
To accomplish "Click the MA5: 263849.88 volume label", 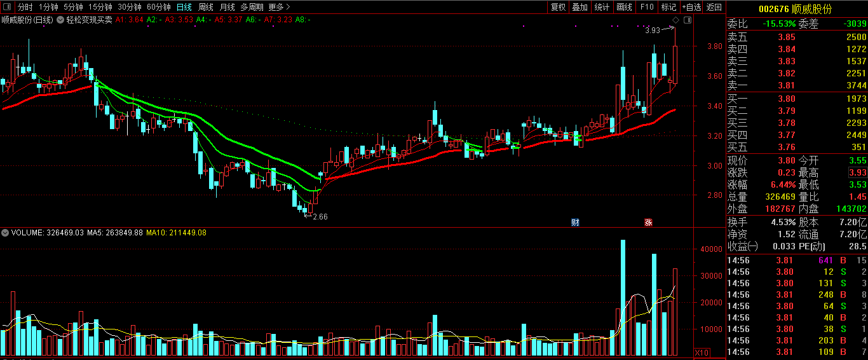I will [114, 233].
